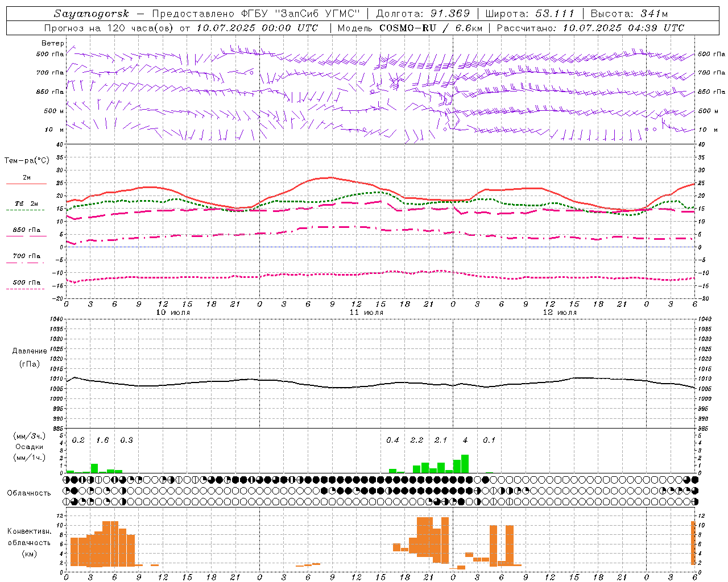Screen dimensions: 728x582
Task: Click the '(гПа)' pressure unit label
Action: pyautogui.click(x=30, y=364)
